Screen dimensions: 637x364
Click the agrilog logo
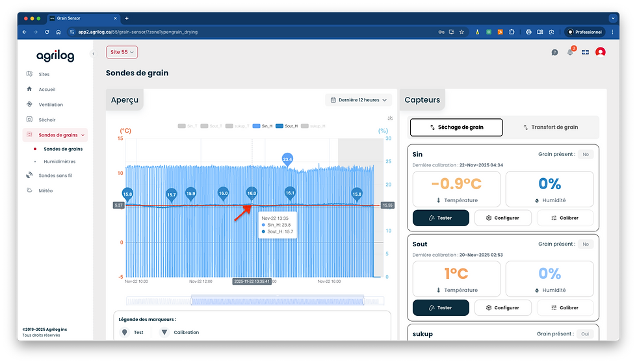tap(55, 56)
